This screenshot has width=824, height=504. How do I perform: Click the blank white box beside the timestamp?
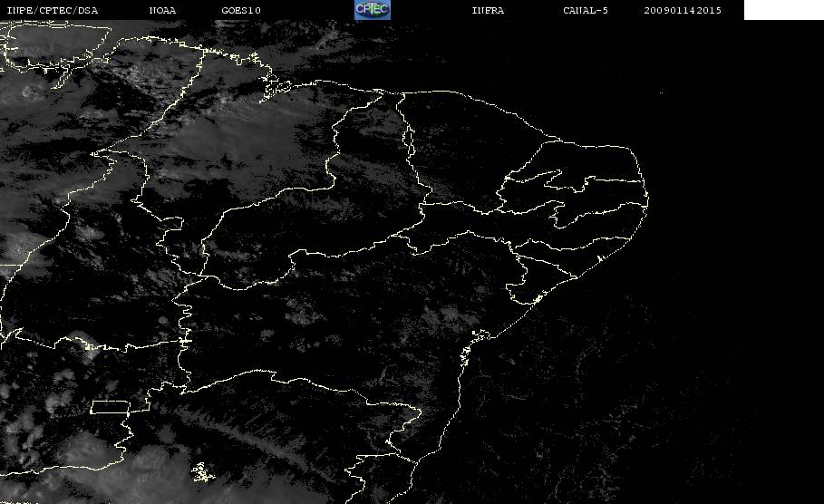coord(783,9)
